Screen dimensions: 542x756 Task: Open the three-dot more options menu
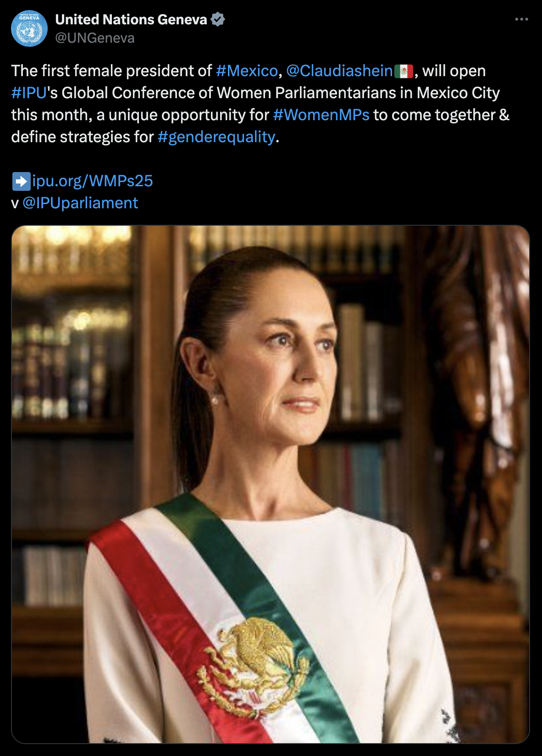click(x=521, y=19)
